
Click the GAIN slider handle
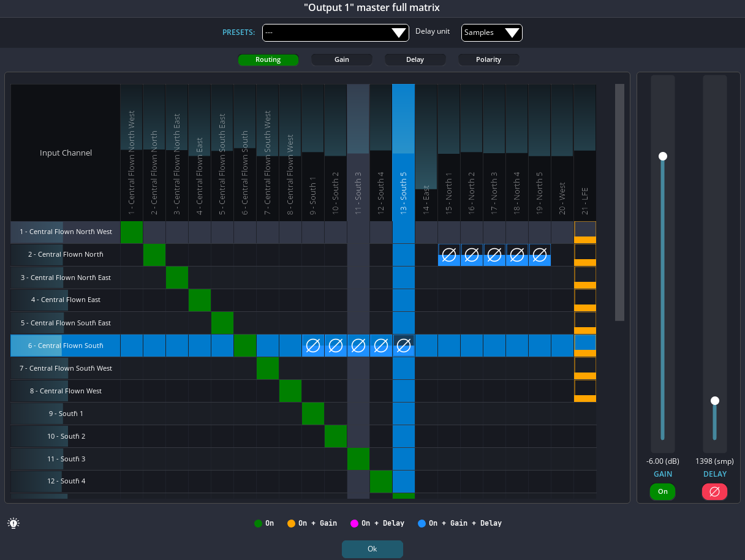pos(662,156)
